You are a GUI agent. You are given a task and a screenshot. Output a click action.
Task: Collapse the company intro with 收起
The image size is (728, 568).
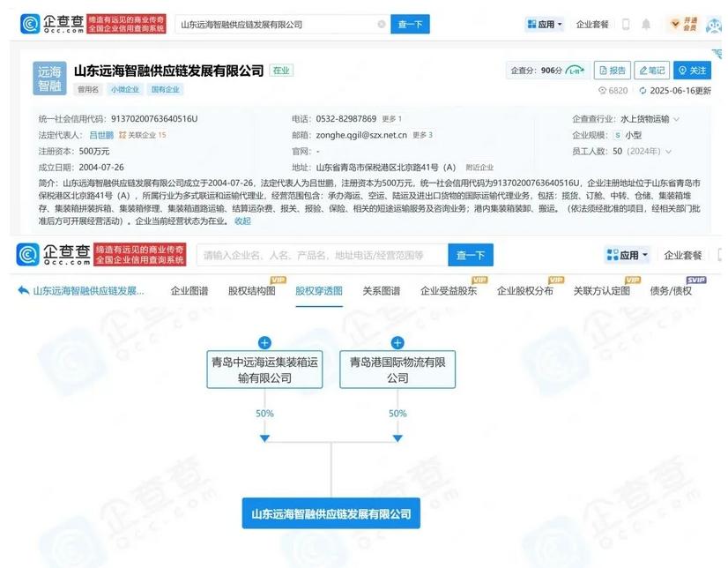(243, 221)
